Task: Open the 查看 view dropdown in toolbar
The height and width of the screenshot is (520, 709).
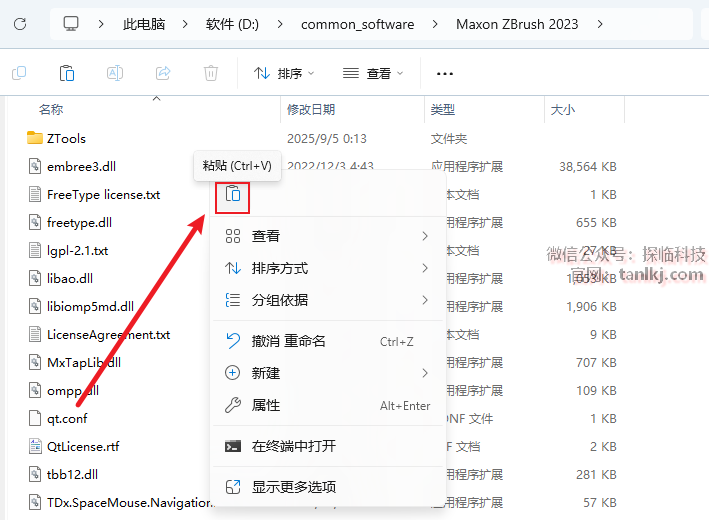Action: tap(373, 73)
